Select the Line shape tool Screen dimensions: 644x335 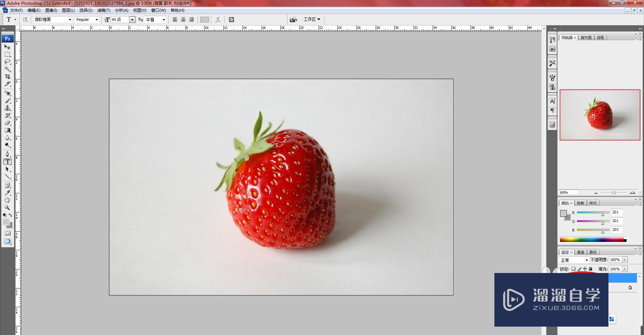point(7,176)
